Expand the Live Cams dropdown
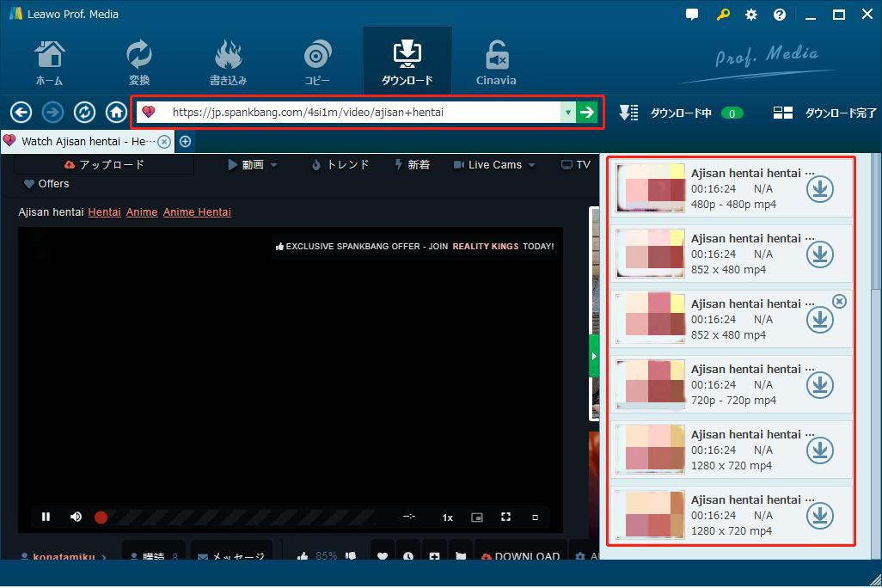882x588 pixels. click(x=494, y=165)
